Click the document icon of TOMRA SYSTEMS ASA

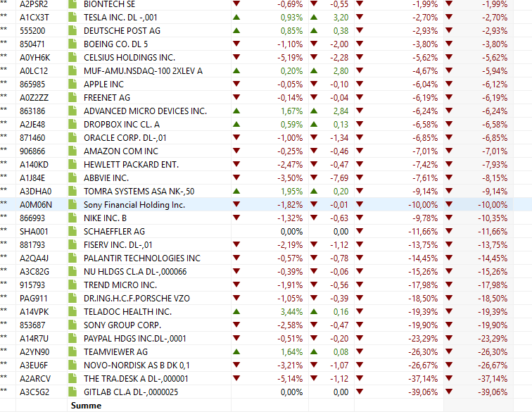tap(72, 192)
